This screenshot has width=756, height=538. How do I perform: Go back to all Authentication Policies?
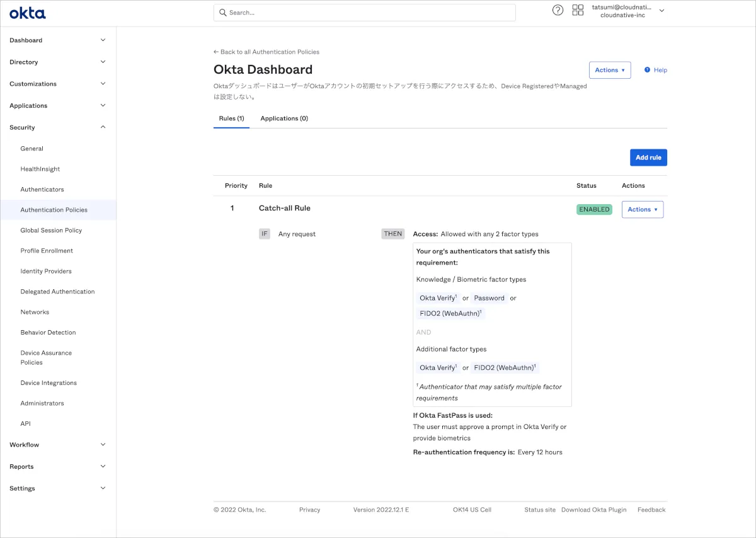tap(266, 52)
